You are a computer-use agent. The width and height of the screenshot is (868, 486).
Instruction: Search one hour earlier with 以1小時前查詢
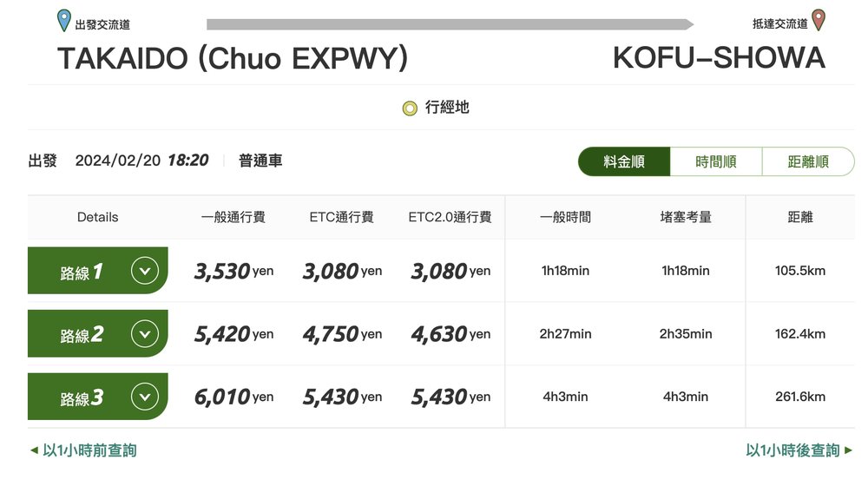coord(82,450)
